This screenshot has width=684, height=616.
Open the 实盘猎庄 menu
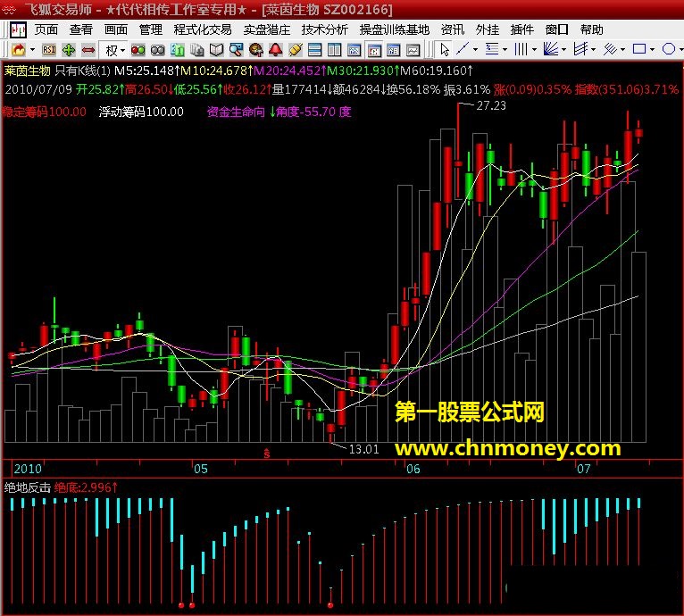267,29
